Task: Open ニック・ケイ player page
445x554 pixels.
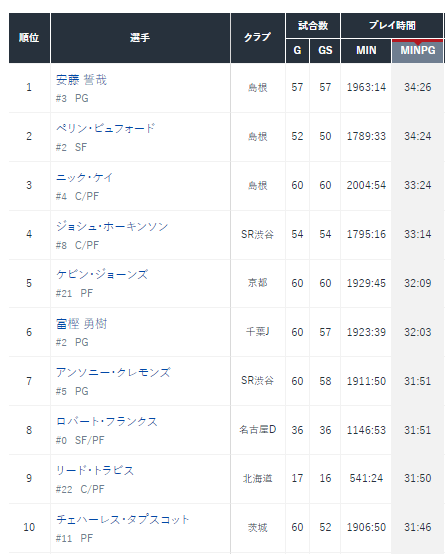Action: [x=84, y=177]
